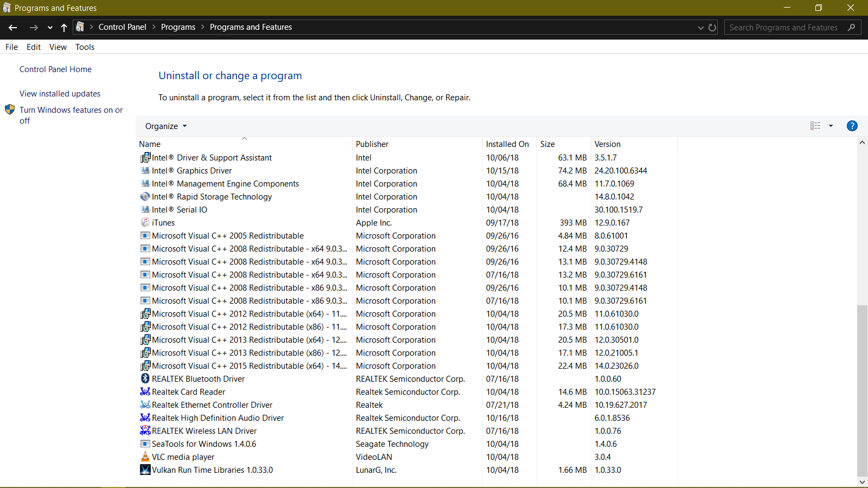Click Control Panel in the breadcrumb
Image resolution: width=868 pixels, height=488 pixels.
(x=122, y=27)
